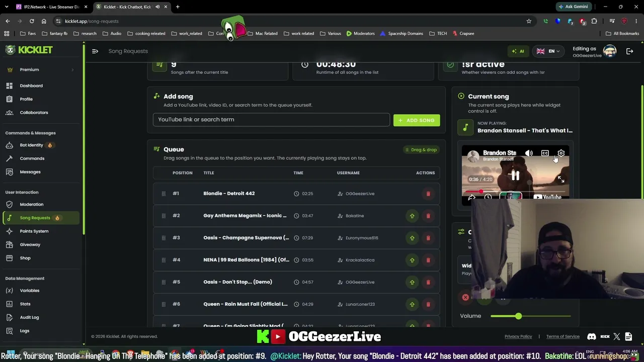The width and height of the screenshot is (644, 362).
Task: Toggle closed captions on the video
Action: click(x=545, y=153)
